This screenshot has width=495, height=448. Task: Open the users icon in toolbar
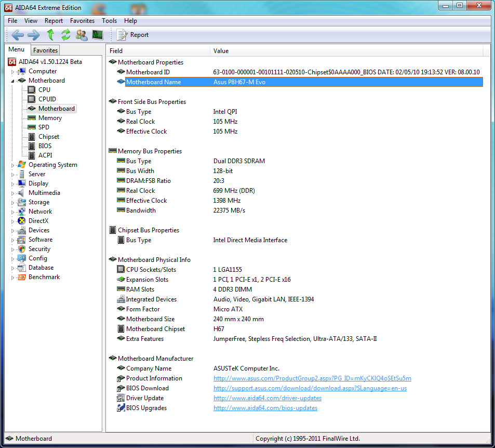click(82, 35)
